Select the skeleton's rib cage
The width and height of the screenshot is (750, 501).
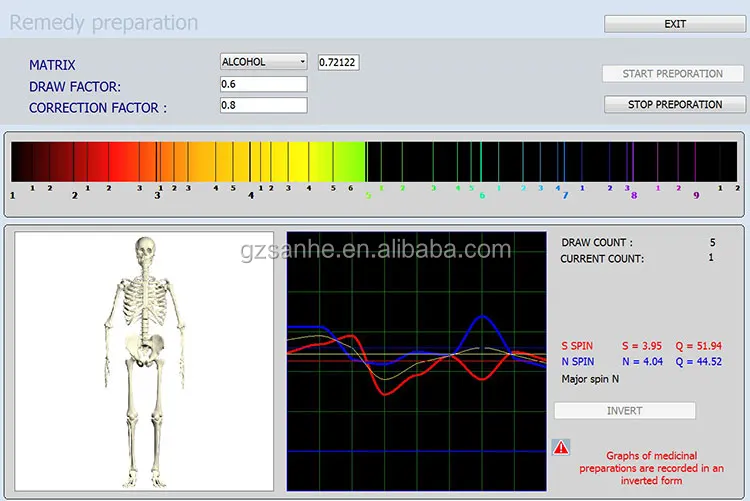click(x=147, y=302)
